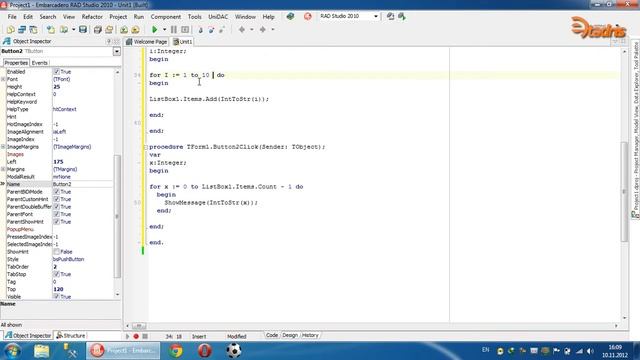Toggle the ParentShowHint checkbox
This screenshot has height=360, width=640.
(x=56, y=222)
